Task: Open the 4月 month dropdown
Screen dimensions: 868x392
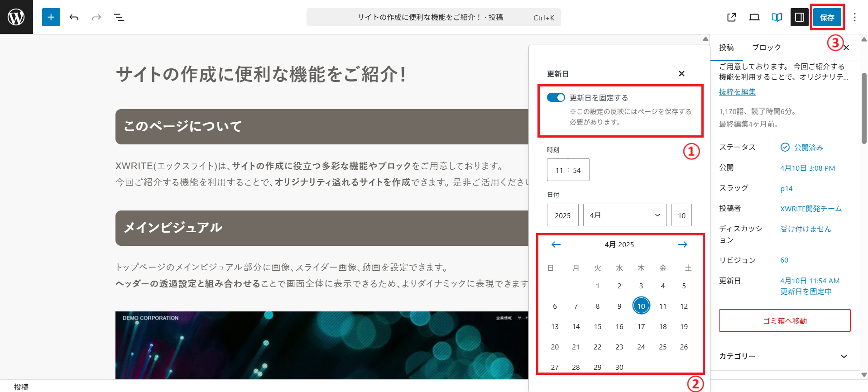Action: tap(624, 215)
